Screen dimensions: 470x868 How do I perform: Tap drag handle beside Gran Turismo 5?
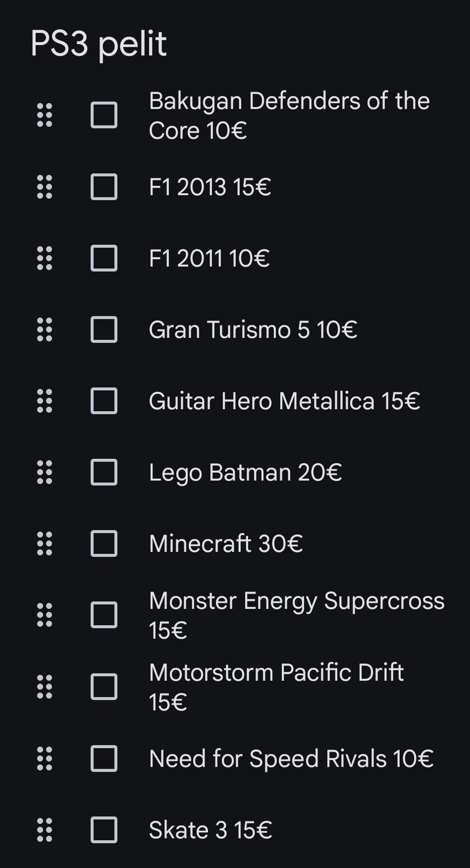point(45,329)
